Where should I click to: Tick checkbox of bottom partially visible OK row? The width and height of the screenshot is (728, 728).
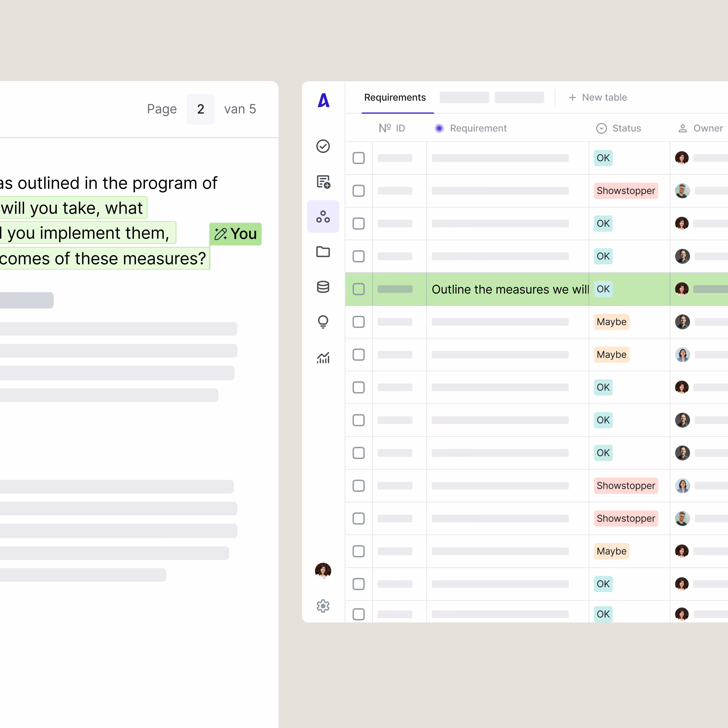(x=358, y=614)
